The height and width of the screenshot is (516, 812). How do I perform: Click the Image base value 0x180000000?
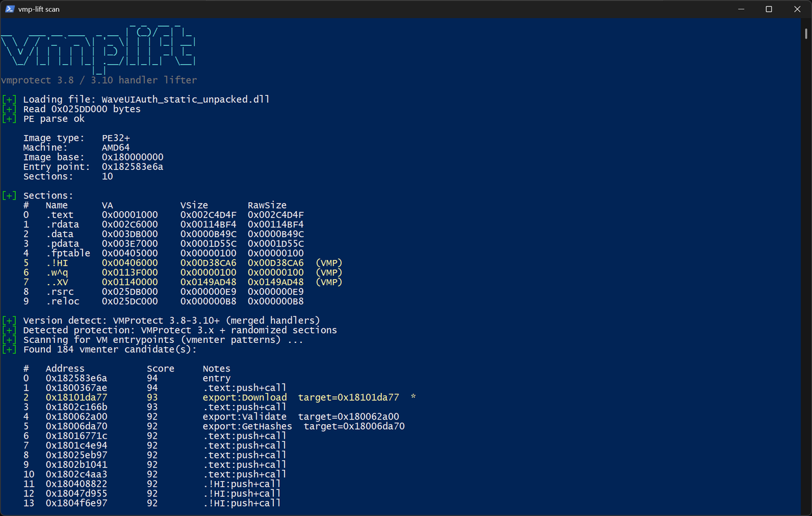tap(133, 157)
